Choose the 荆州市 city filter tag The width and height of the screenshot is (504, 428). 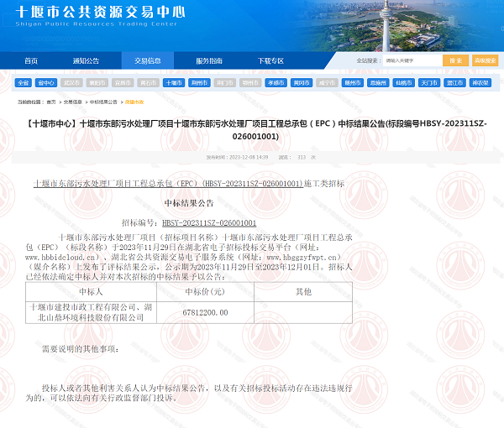pos(199,83)
